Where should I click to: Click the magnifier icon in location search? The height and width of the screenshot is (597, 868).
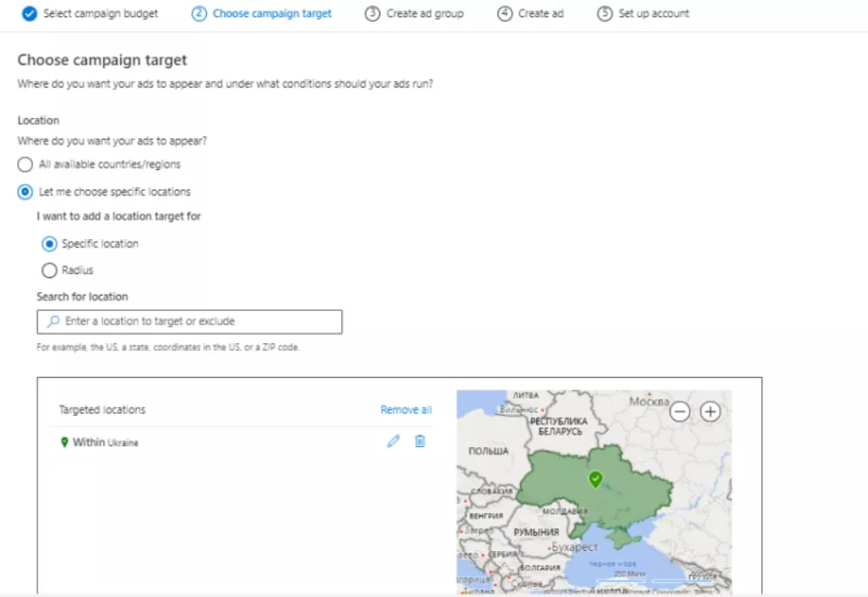[53, 321]
